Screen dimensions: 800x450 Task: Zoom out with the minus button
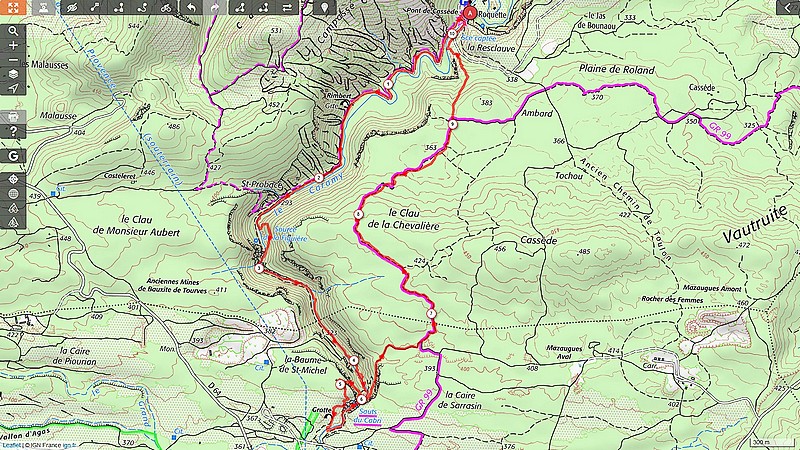tap(13, 60)
